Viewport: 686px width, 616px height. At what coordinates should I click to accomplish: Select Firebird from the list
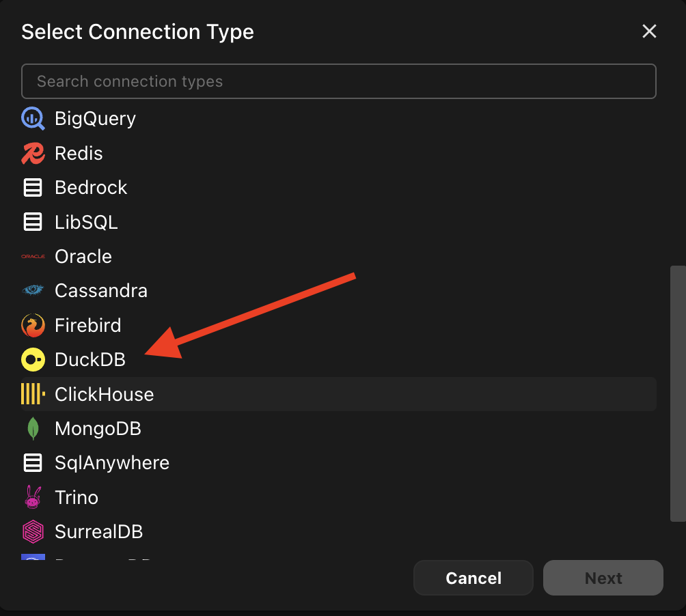[339, 325]
